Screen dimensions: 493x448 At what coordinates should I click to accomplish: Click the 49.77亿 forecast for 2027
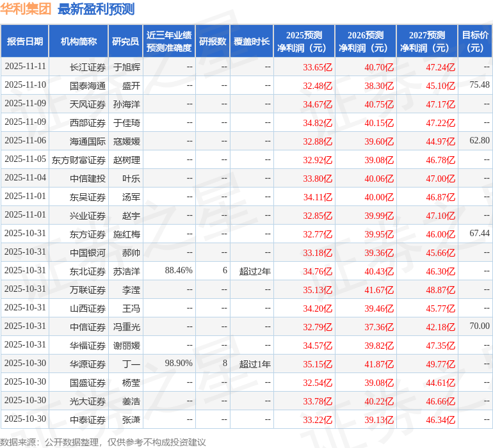tap(440, 364)
